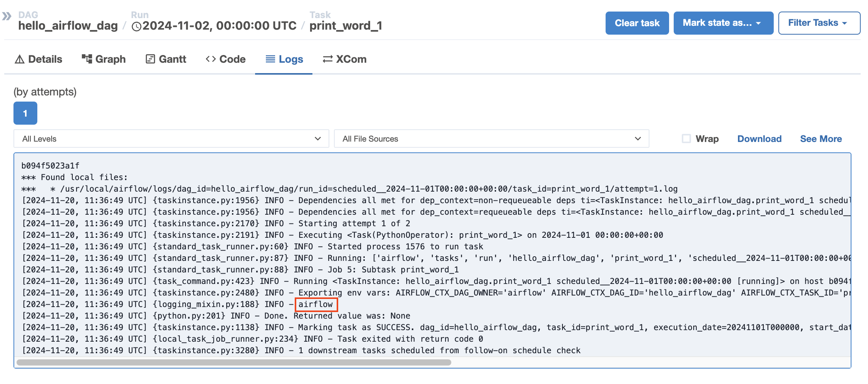This screenshot has width=868, height=384.
Task: Click the 'Marking task as SUCCESS' log line
Action: coord(436,327)
